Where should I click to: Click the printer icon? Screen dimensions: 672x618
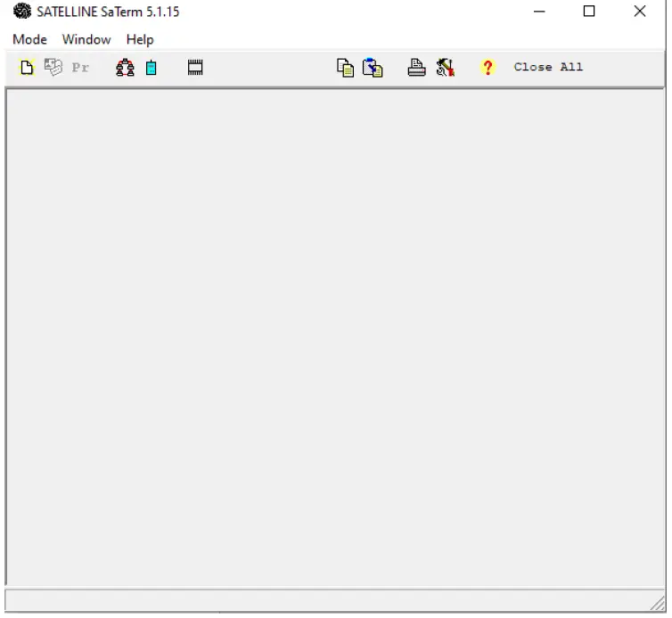pyautogui.click(x=416, y=68)
